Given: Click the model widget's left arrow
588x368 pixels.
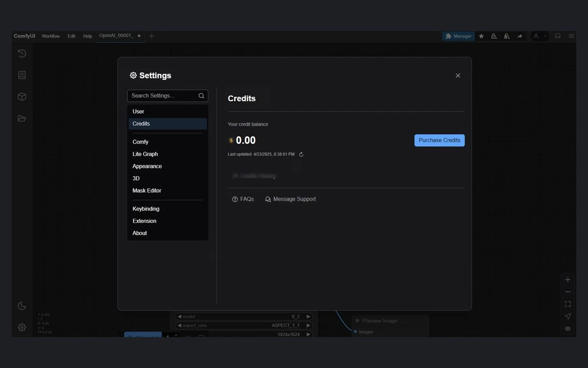Looking at the screenshot, I should tap(179, 317).
